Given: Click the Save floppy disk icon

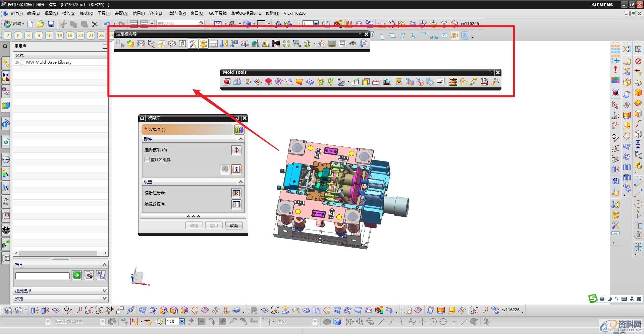Looking at the screenshot, I should 51,24.
